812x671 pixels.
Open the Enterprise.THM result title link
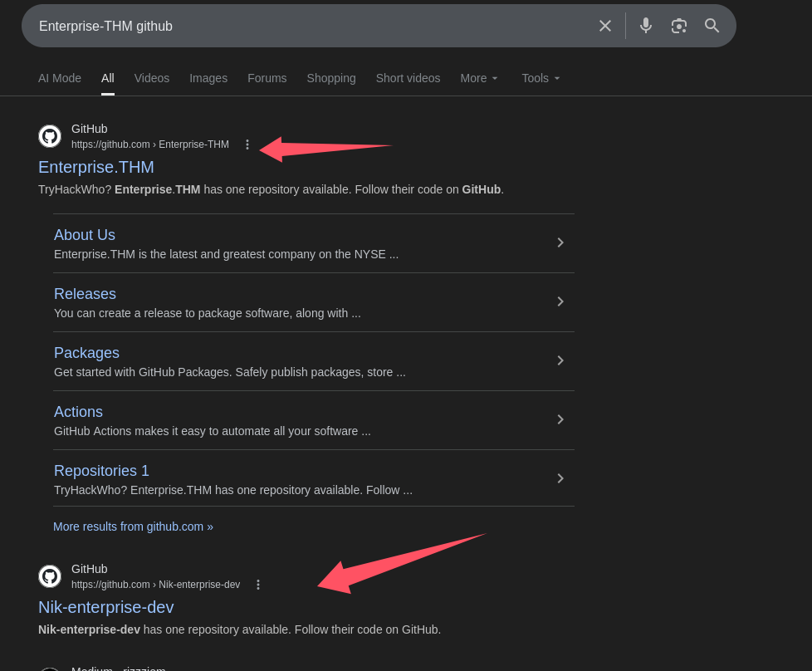pos(96,167)
